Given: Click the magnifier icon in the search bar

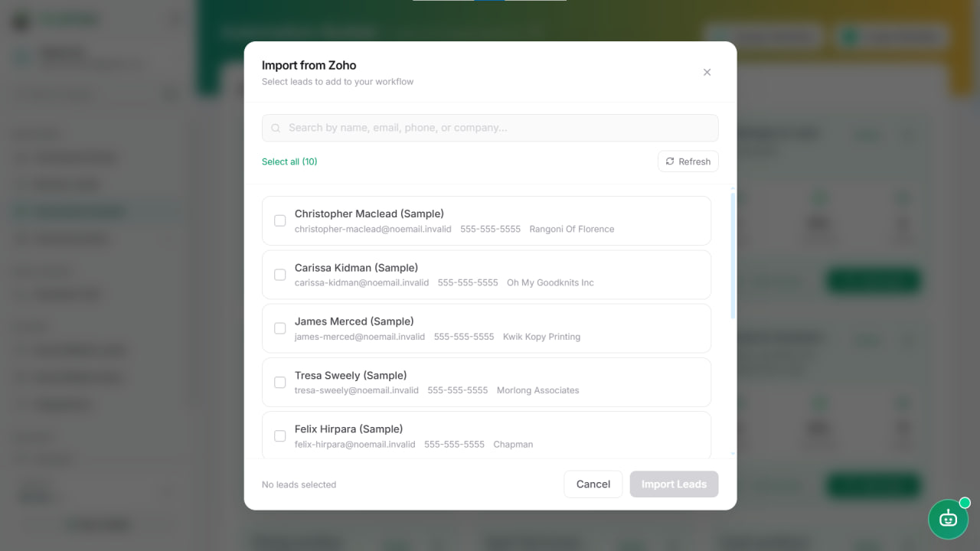Looking at the screenshot, I should tap(276, 128).
